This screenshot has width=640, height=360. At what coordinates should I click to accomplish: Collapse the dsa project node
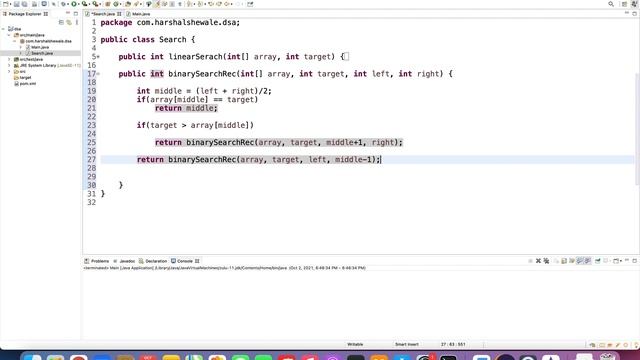coord(4,29)
